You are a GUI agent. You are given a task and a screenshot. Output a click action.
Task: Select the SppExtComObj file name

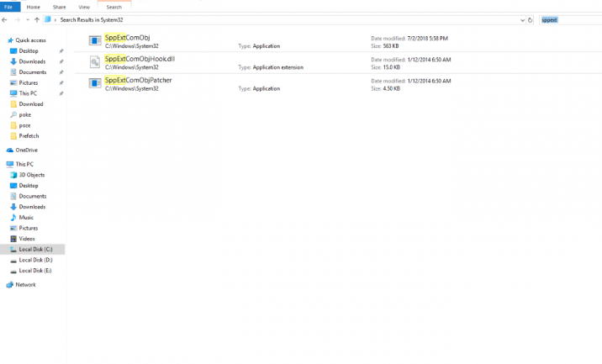click(x=127, y=38)
